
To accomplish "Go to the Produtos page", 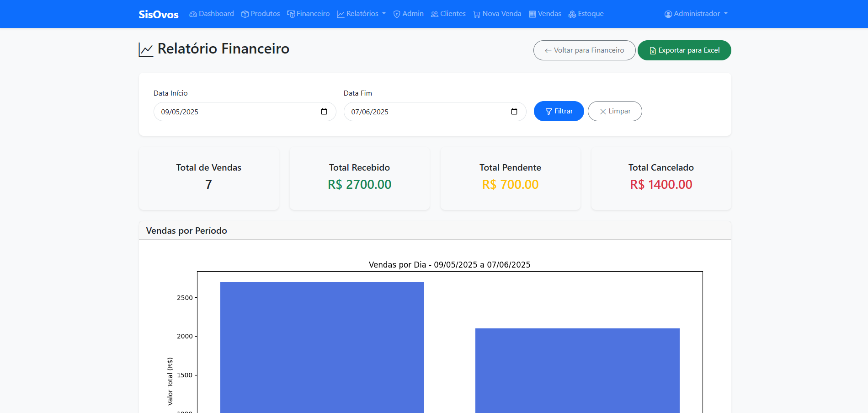I will [x=261, y=14].
